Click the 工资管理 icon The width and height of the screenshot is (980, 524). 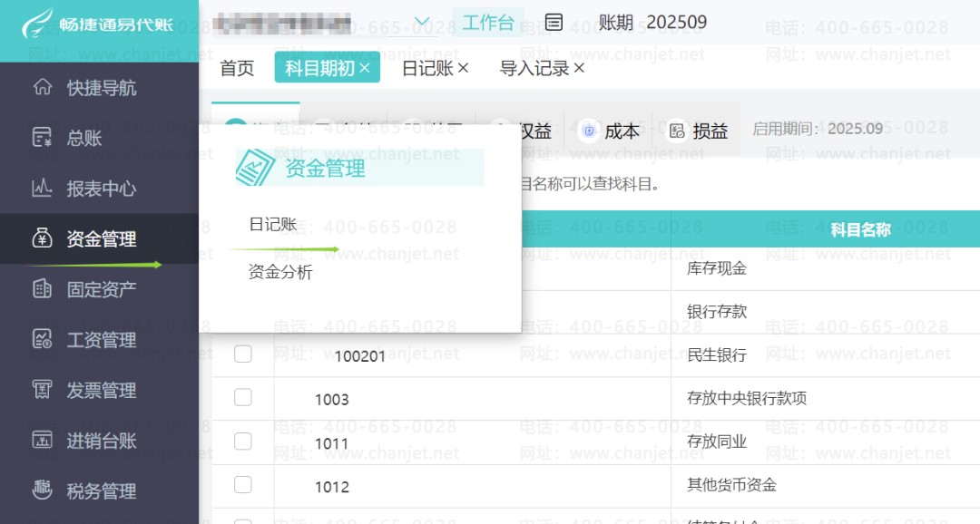42,339
